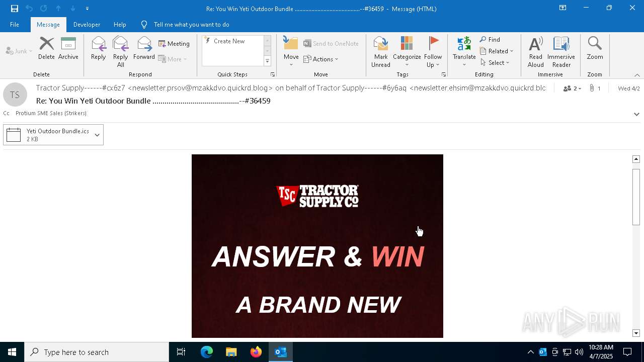This screenshot has height=362, width=644.
Task: Delete the message with the Delete icon
Action: [x=46, y=48]
